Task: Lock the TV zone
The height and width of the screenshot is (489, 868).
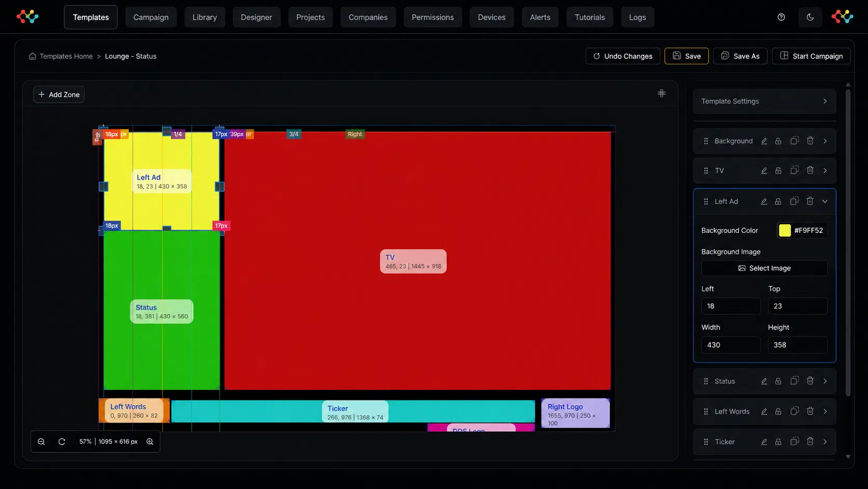Action: click(778, 170)
